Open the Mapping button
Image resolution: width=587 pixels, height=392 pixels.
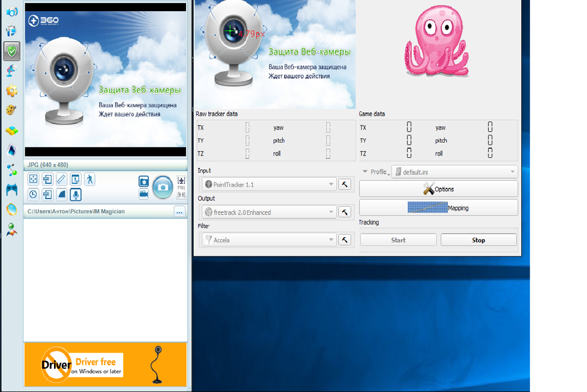[x=438, y=208]
